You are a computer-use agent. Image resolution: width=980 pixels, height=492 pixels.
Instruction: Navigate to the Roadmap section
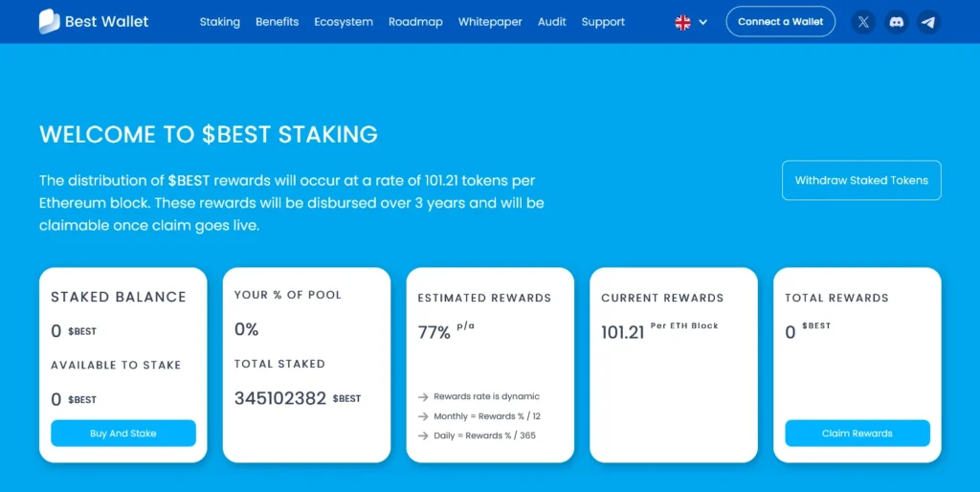(x=415, y=22)
